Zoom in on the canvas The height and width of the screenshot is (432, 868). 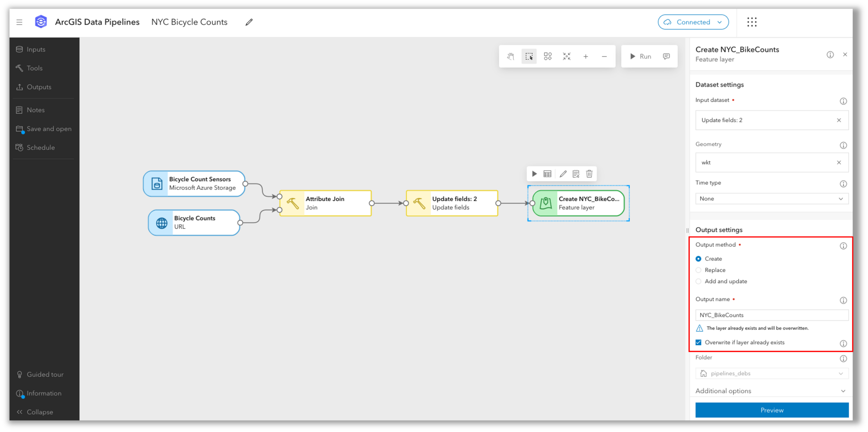click(586, 56)
